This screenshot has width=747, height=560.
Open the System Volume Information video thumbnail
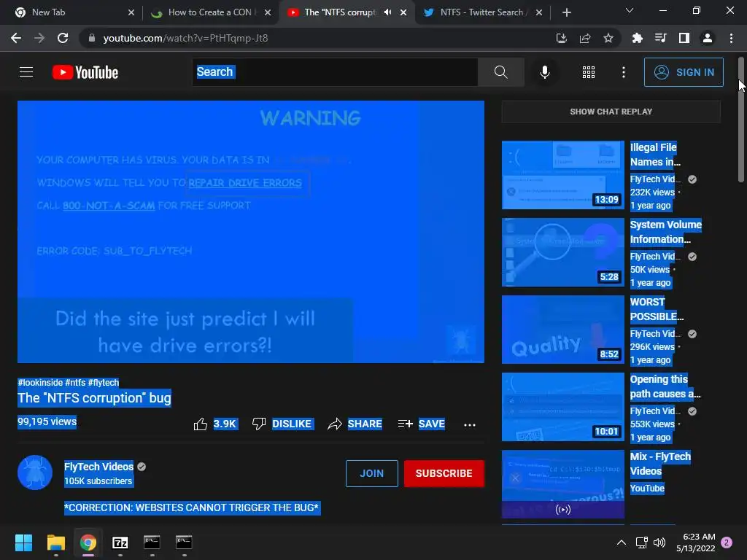click(x=562, y=252)
